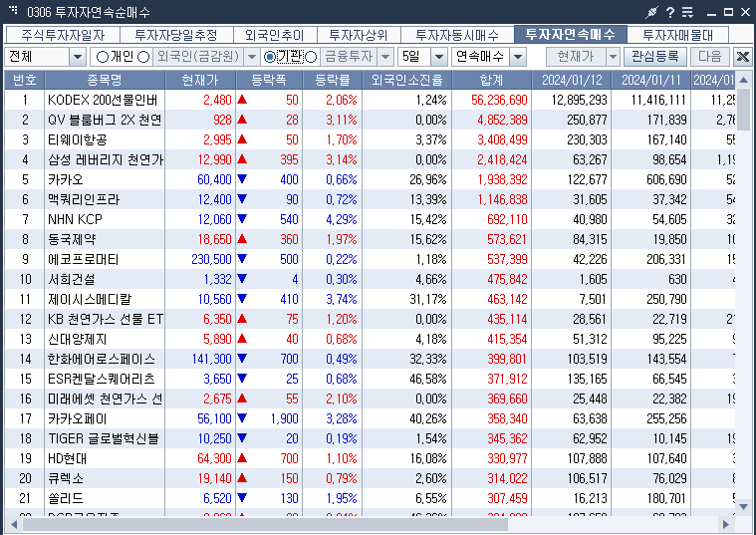Click the horizontal scrollbar thumb

265,524
